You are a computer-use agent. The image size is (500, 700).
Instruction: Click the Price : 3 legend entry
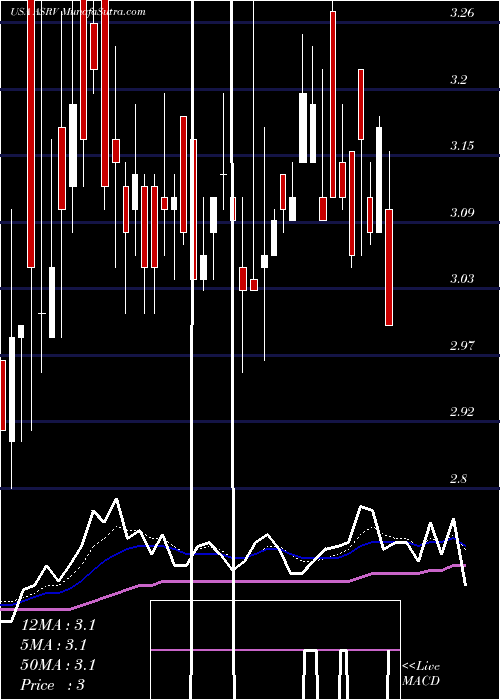[53, 685]
